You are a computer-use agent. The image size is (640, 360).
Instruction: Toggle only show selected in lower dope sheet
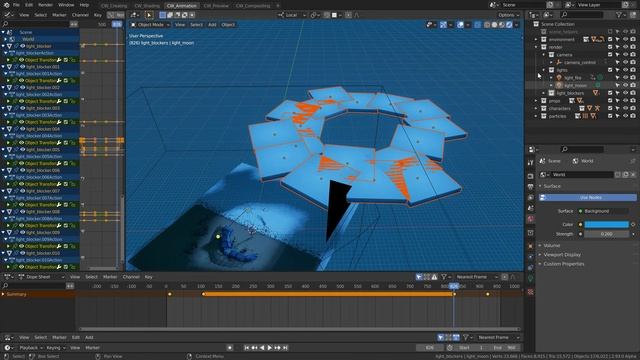419,277
